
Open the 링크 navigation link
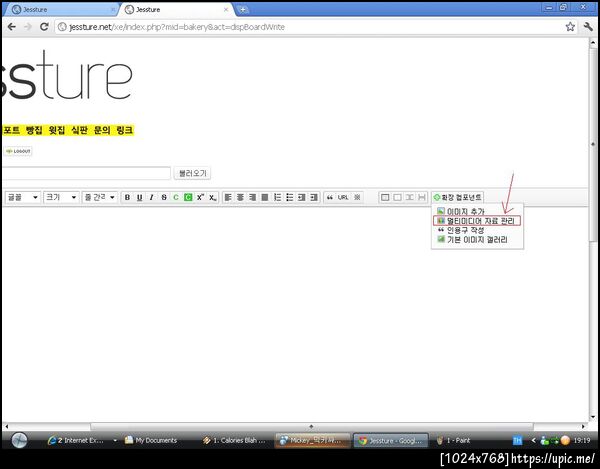pos(125,130)
